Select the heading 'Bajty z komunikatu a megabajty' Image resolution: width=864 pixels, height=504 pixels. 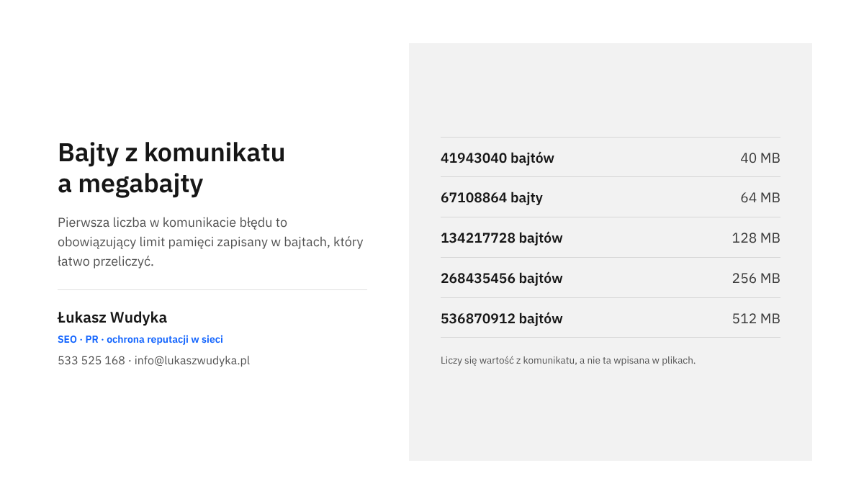[171, 168]
